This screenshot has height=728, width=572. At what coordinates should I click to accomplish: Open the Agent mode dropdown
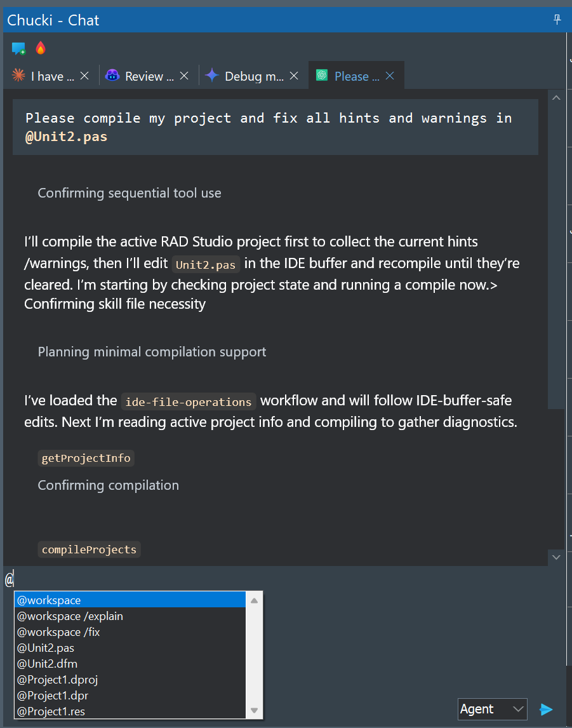pyautogui.click(x=492, y=709)
